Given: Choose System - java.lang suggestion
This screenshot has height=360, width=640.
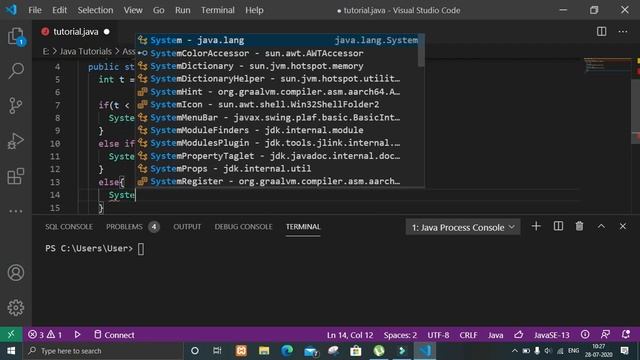Looking at the screenshot, I should coord(278,40).
